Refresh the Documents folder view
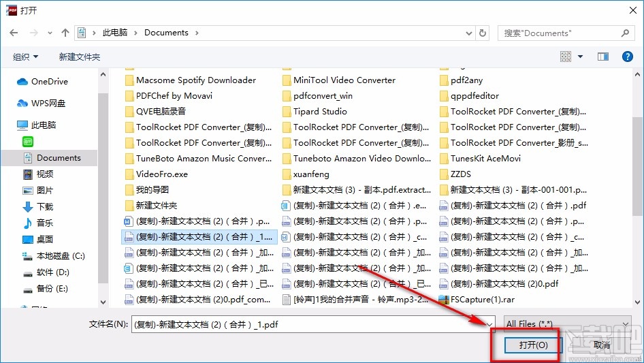 point(483,33)
